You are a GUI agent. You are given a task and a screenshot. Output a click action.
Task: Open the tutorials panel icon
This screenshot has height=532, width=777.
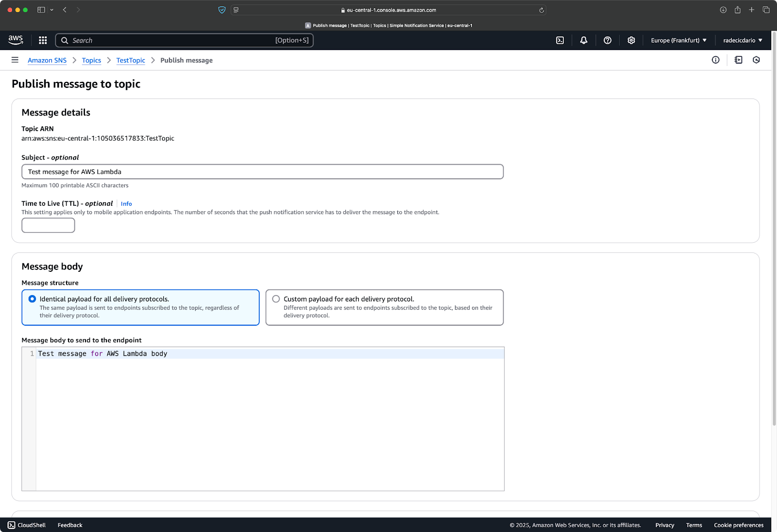point(739,60)
